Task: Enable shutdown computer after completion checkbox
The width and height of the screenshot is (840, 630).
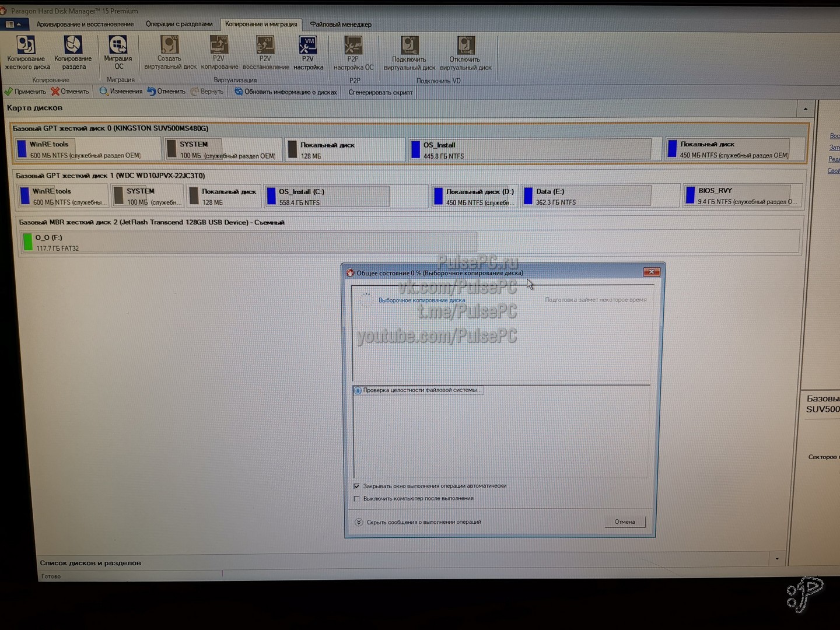Action: 356,499
